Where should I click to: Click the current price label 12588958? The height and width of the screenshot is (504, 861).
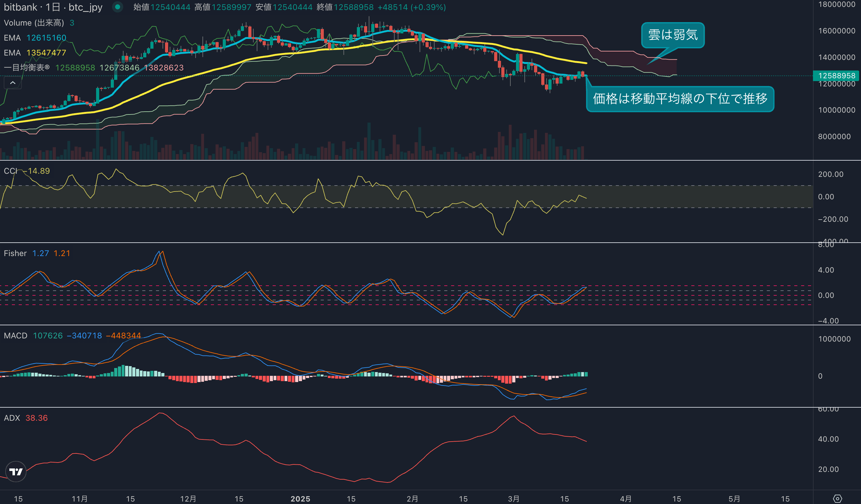836,75
